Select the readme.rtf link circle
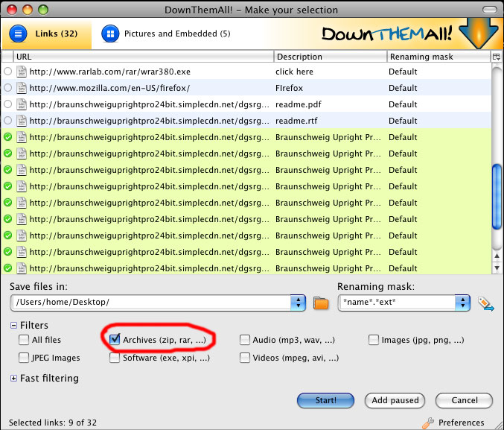Screen dimensions: 504x430 click(7, 121)
